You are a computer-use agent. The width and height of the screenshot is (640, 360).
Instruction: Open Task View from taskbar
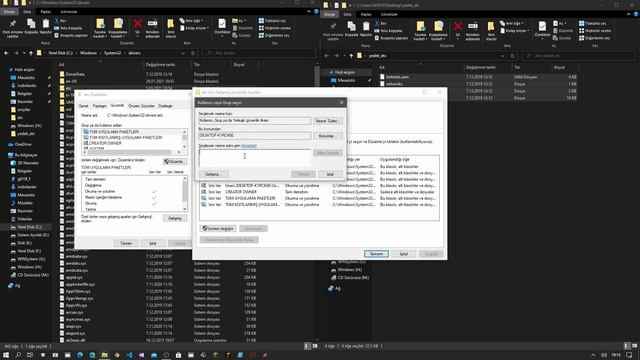tap(30, 355)
